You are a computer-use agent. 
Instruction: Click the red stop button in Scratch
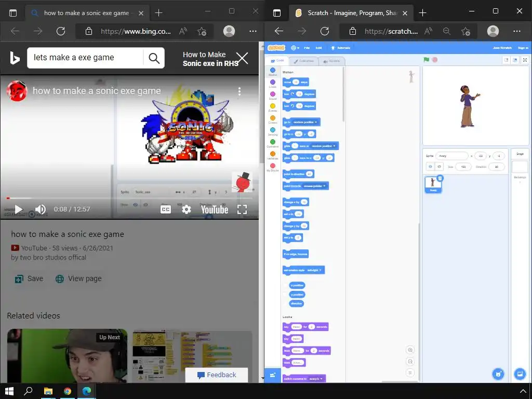435,60
